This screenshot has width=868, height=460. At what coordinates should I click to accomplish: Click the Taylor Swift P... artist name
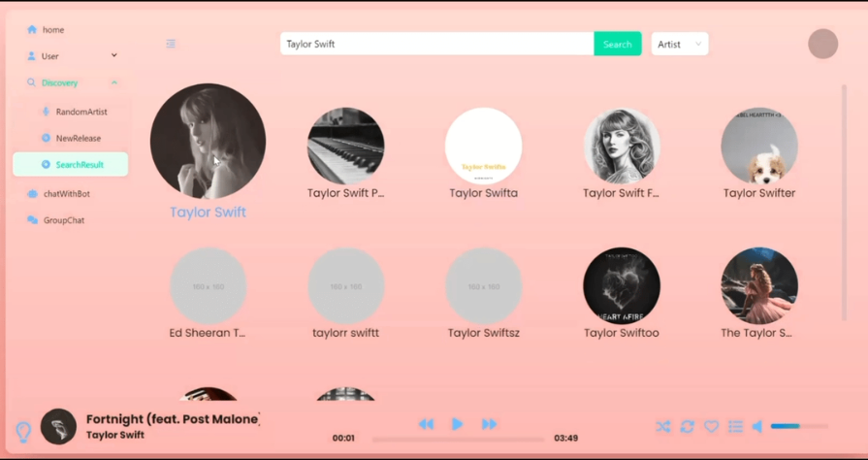(346, 193)
